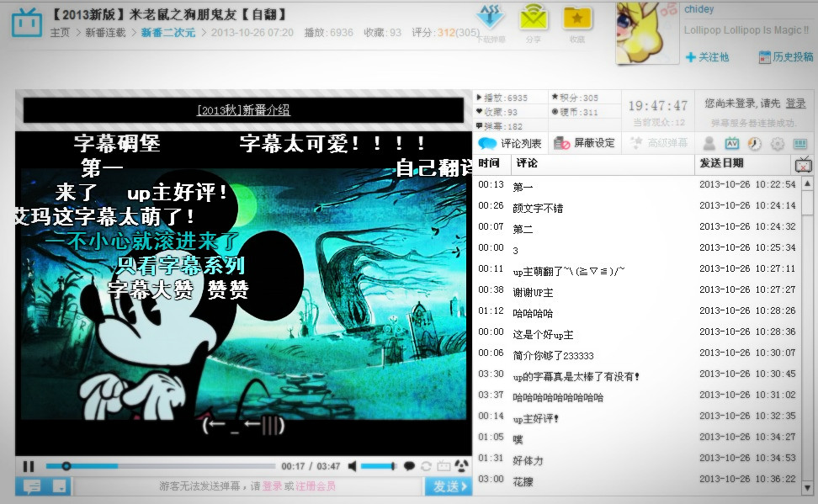Sort comments by the 时间 column header
818x504 pixels.
[x=489, y=163]
